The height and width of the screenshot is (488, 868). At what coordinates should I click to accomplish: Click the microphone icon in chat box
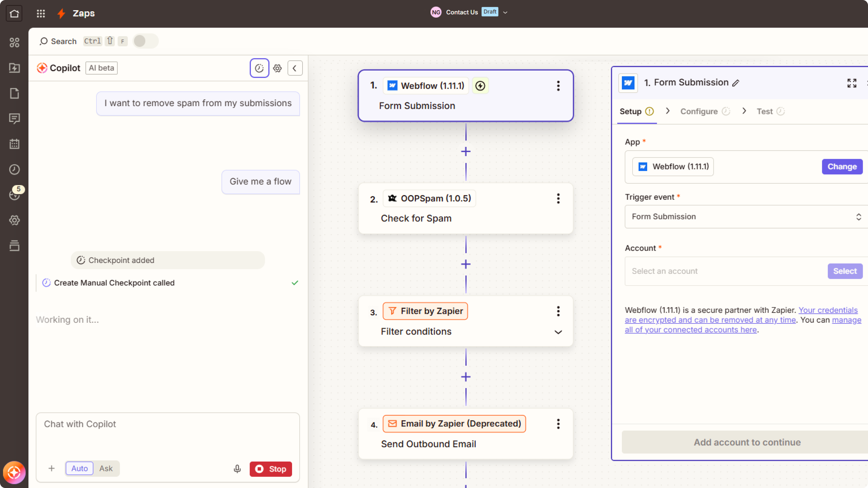pyautogui.click(x=237, y=469)
